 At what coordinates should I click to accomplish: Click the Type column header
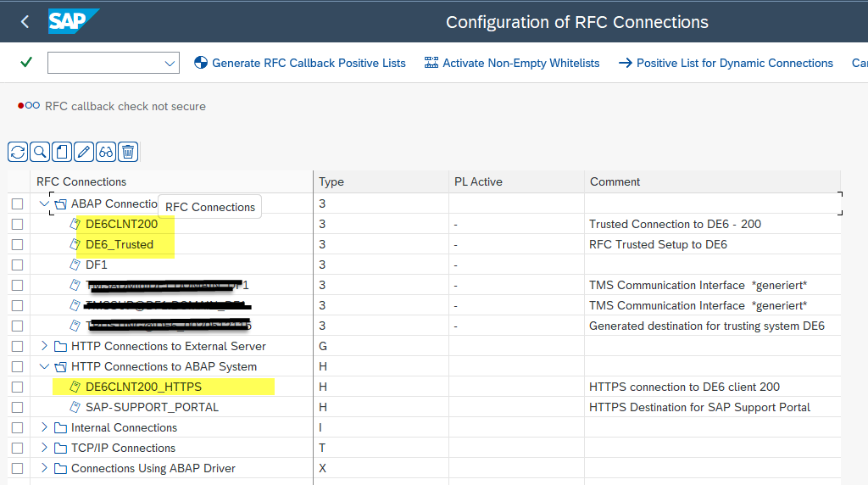(381, 181)
